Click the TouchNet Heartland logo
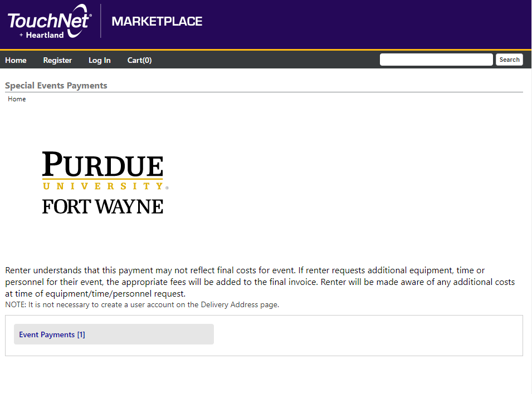532x394 pixels. point(50,21)
